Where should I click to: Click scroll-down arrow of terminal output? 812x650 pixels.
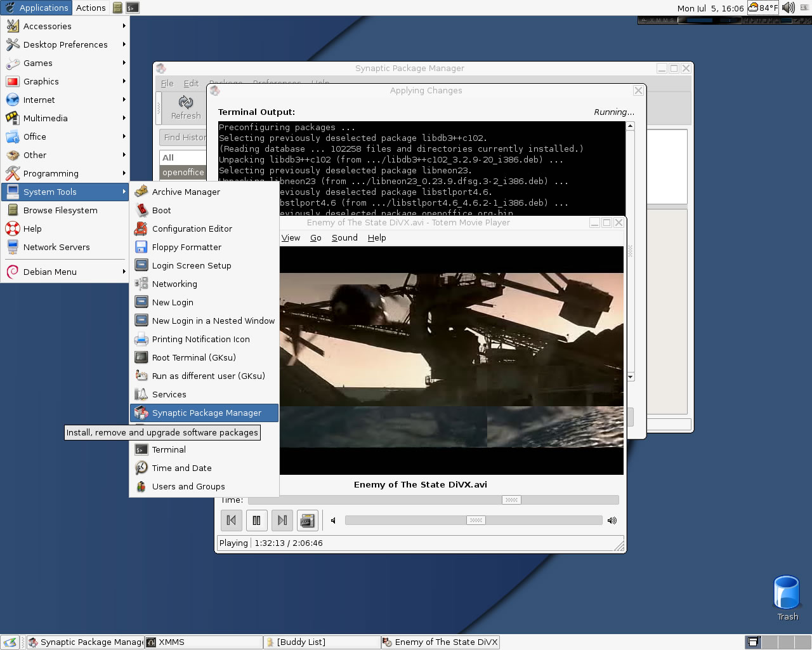(630, 376)
